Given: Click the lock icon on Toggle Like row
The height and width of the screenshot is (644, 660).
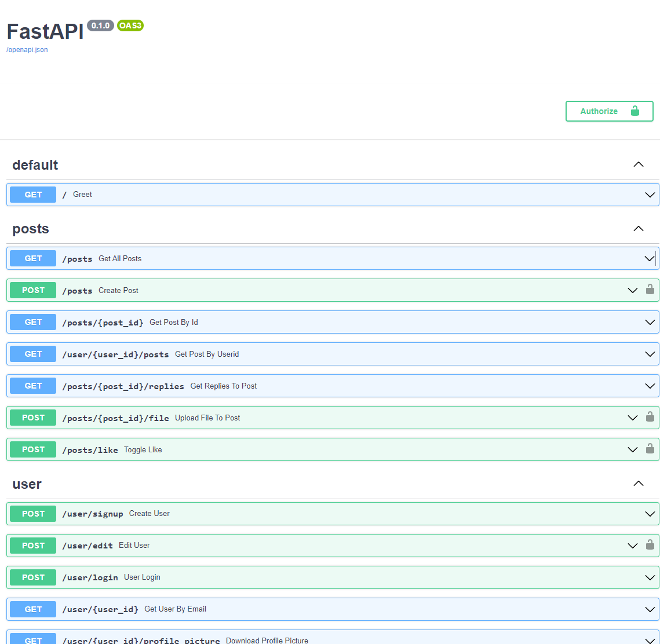Looking at the screenshot, I should point(650,449).
